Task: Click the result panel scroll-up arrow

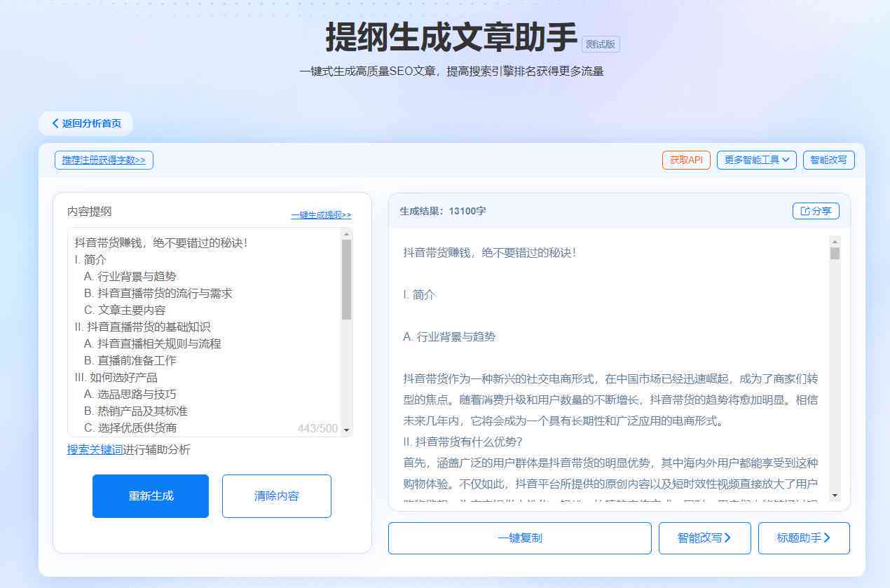Action: click(835, 242)
